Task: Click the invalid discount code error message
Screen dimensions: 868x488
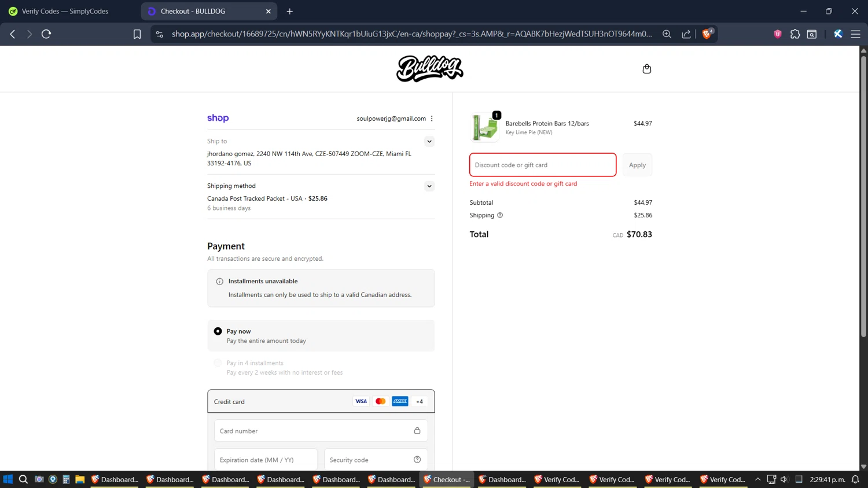Action: [x=523, y=184]
